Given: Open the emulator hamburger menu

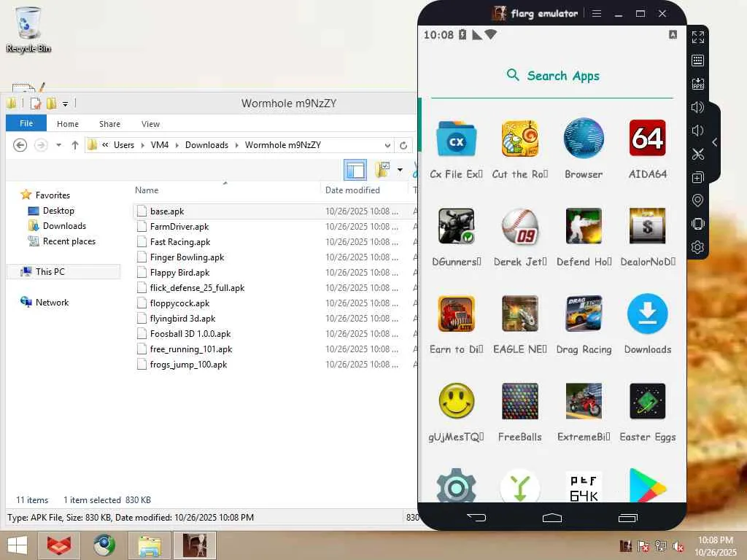Looking at the screenshot, I should point(597,13).
